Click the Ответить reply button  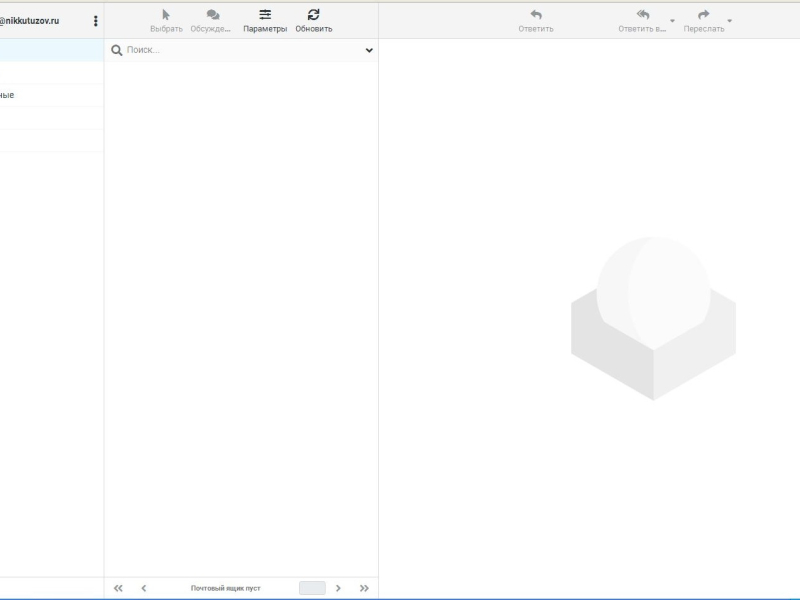click(x=536, y=21)
